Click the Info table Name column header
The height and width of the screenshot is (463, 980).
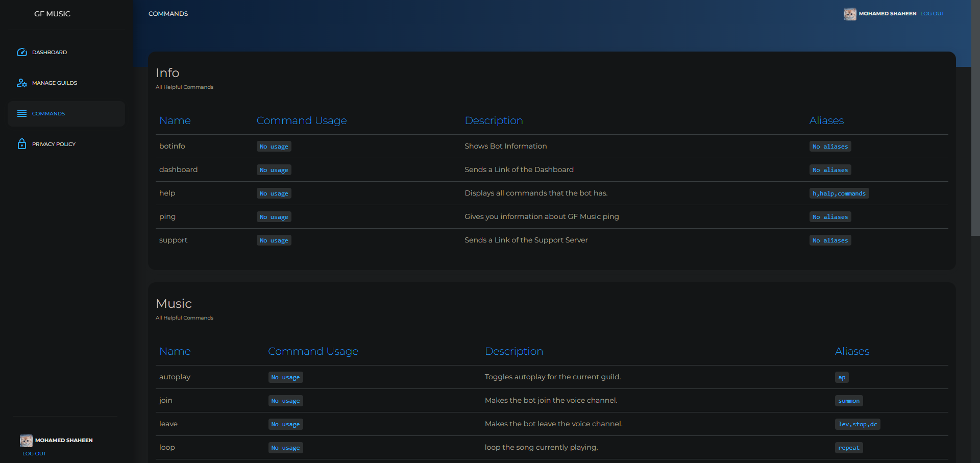coord(175,120)
